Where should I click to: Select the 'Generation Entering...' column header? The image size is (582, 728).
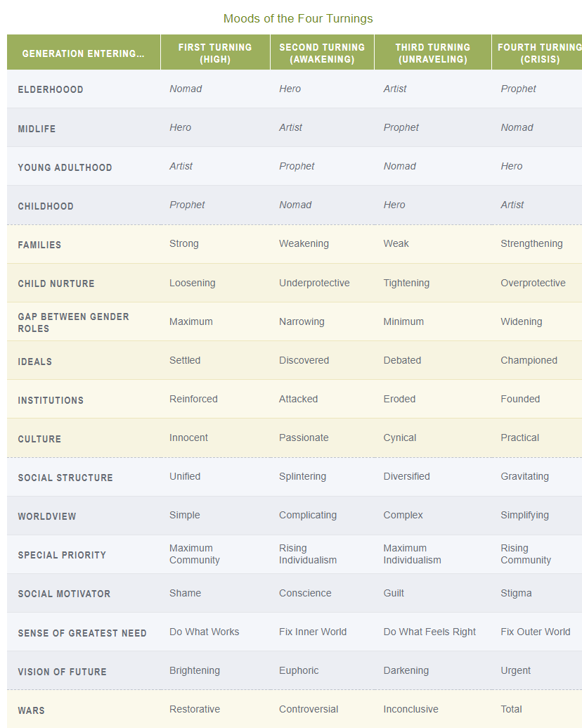pos(83,54)
